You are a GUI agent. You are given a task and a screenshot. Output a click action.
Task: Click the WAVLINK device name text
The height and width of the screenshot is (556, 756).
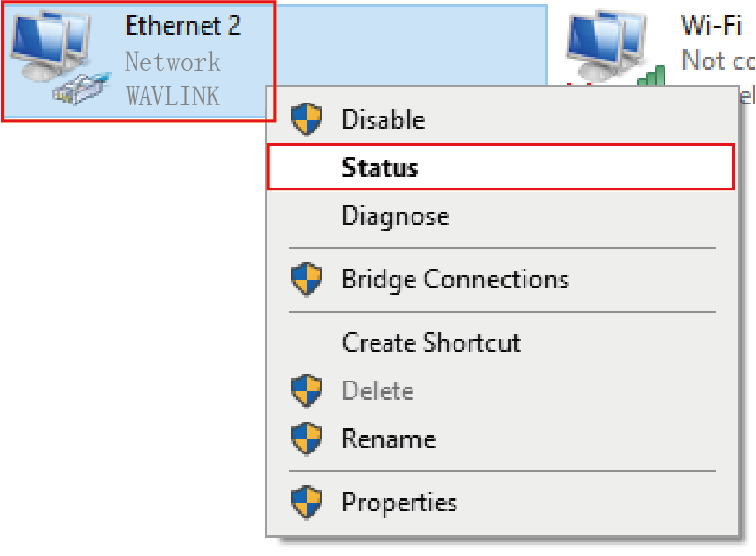tap(173, 94)
